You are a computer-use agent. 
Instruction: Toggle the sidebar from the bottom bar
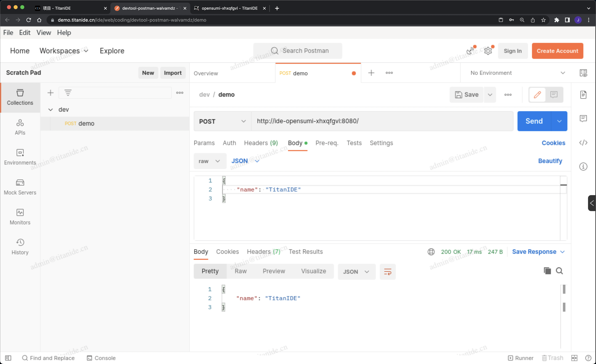8,358
